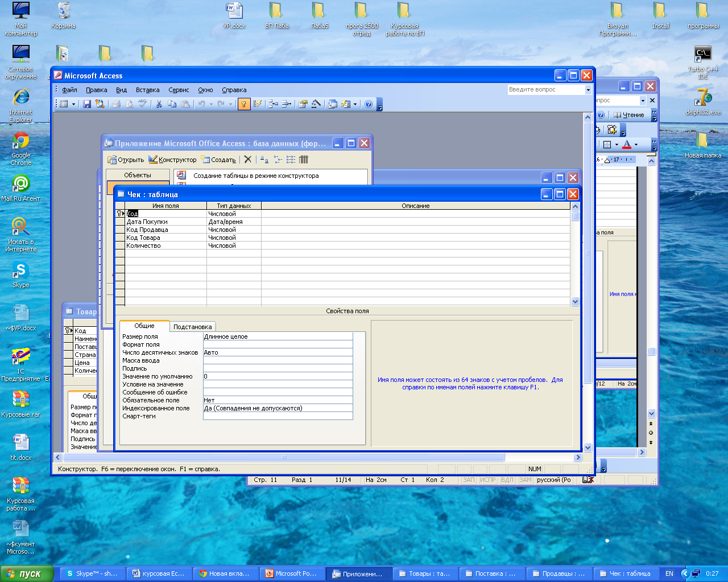Open the Сервис menu
Viewport: 728px width, 582px height.
pyautogui.click(x=179, y=90)
